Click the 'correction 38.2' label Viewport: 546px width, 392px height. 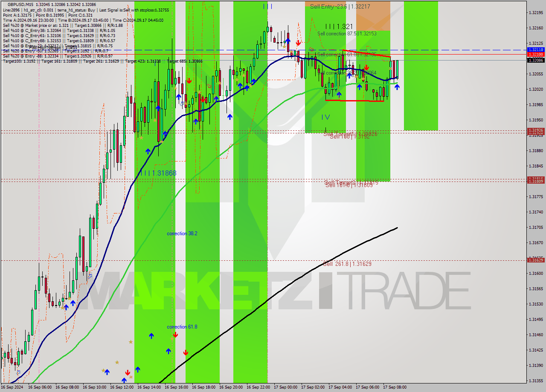click(x=182, y=233)
